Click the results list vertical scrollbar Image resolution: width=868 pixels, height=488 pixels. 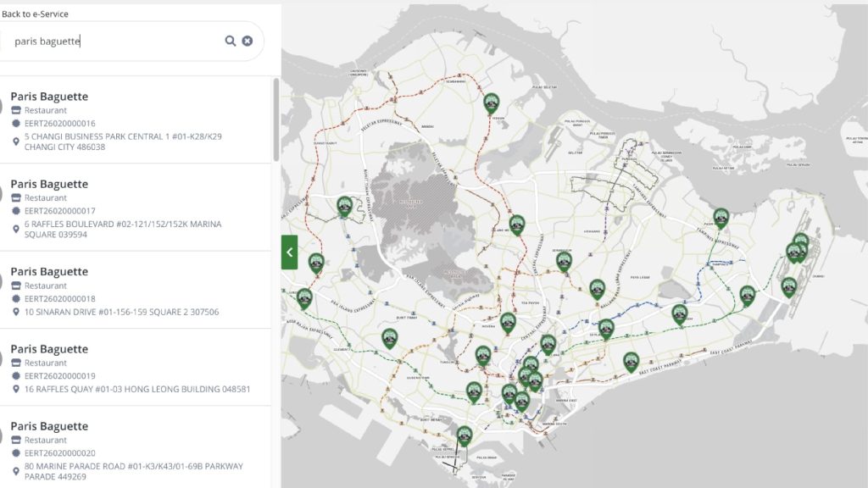tap(276, 119)
